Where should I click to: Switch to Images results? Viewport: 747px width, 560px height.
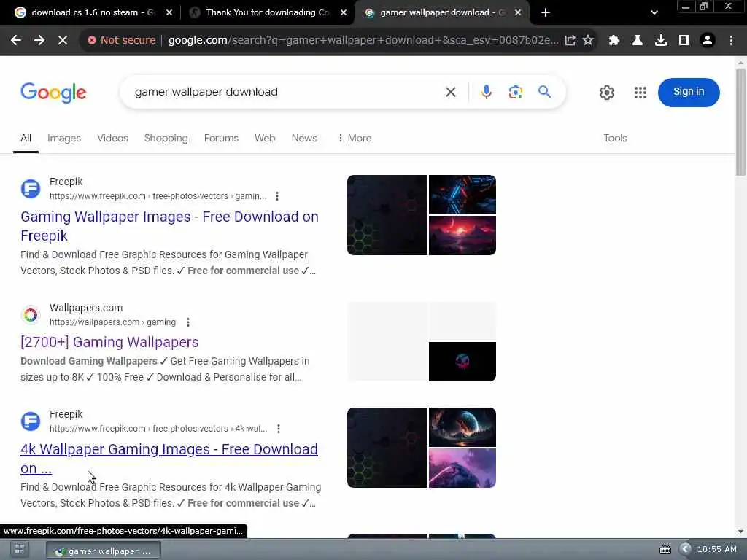tap(64, 138)
